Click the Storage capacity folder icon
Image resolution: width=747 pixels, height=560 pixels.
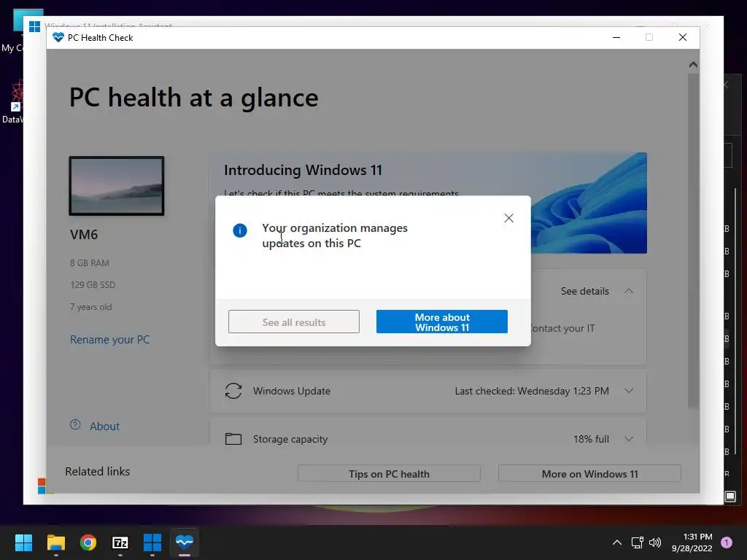233,438
